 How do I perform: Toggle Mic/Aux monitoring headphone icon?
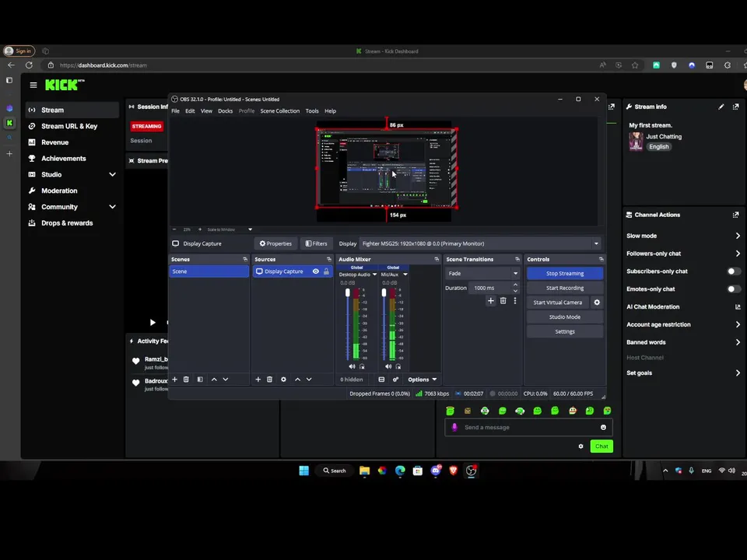pyautogui.click(x=398, y=366)
